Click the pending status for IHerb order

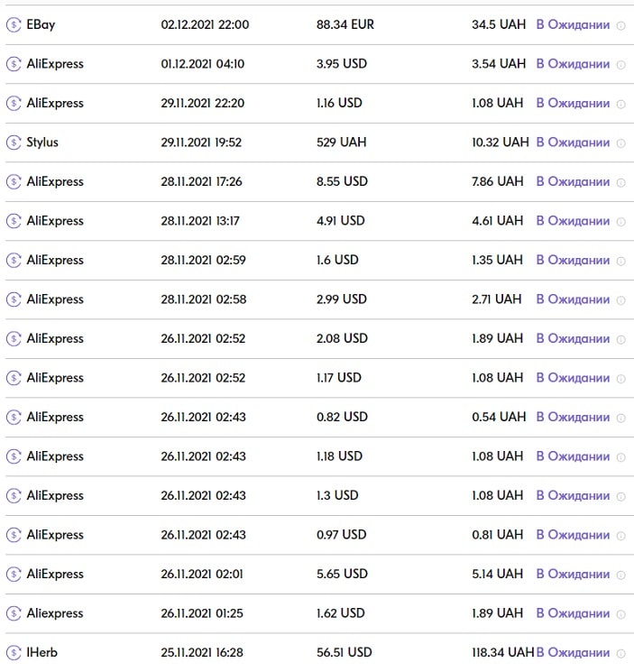[x=573, y=652]
